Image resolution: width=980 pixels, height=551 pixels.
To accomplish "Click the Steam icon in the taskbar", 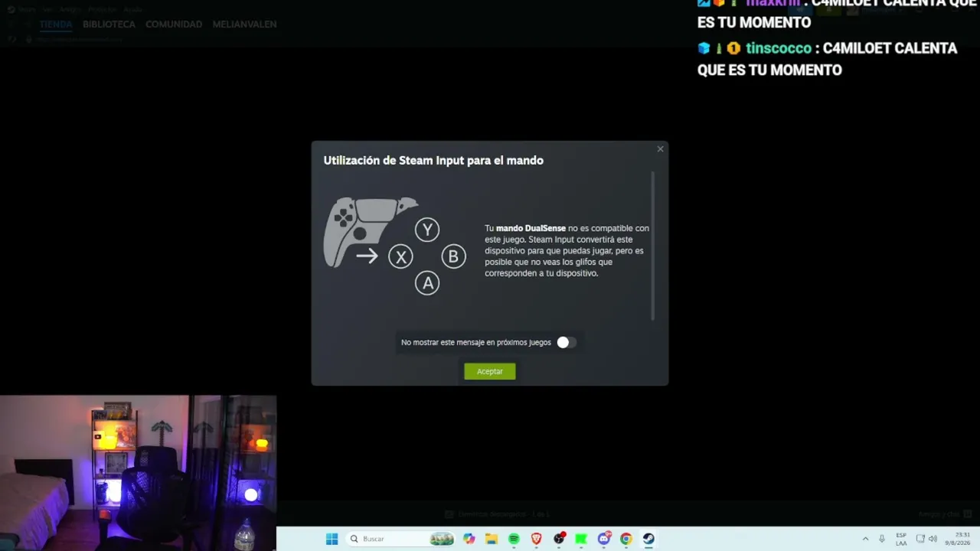I will (x=648, y=539).
